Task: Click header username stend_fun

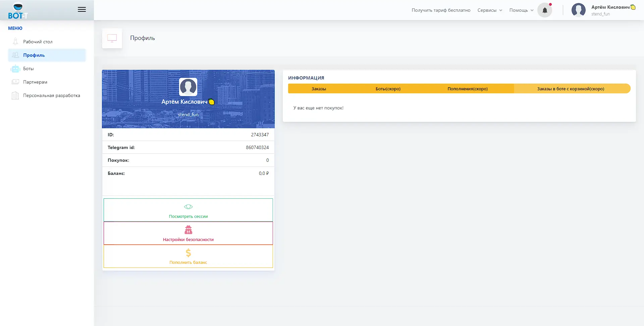Action: [x=600, y=14]
